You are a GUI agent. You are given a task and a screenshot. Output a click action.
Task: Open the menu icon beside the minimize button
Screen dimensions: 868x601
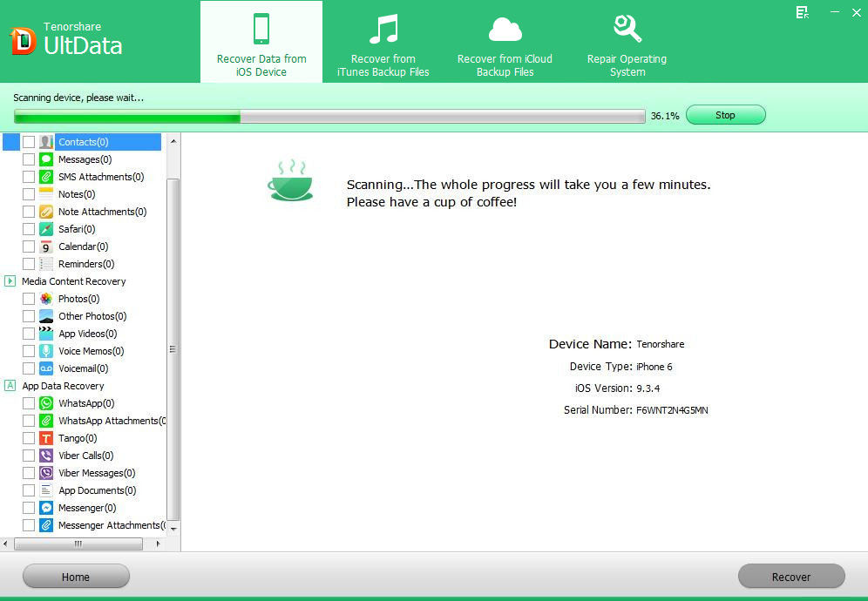tap(802, 13)
